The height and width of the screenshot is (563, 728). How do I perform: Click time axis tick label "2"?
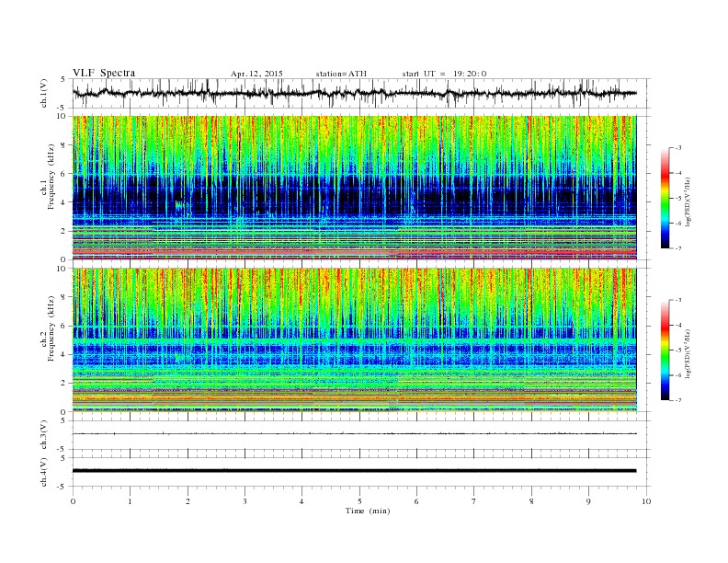(x=188, y=501)
